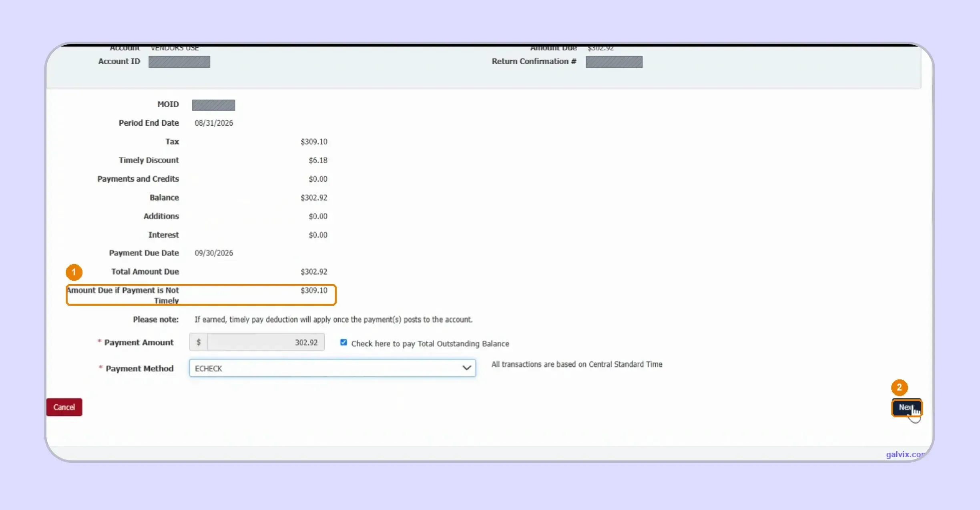Click the redacted Return Confirmation # value
980x510 pixels.
coord(614,62)
